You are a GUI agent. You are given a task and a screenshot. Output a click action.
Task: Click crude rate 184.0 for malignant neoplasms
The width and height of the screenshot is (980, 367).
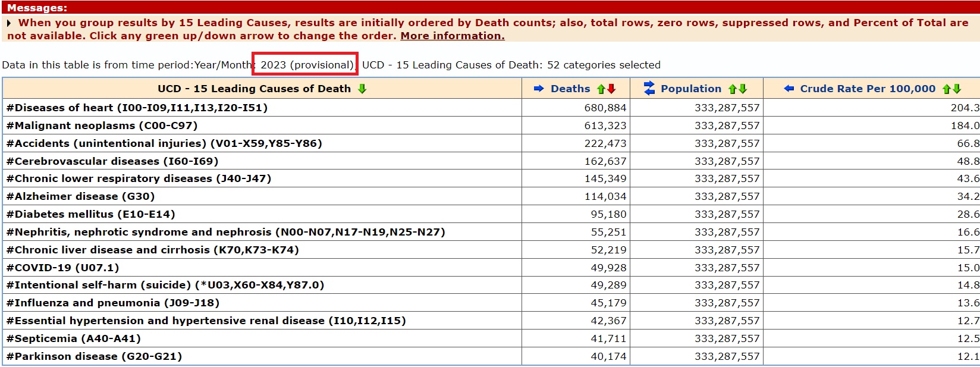pyautogui.click(x=965, y=126)
